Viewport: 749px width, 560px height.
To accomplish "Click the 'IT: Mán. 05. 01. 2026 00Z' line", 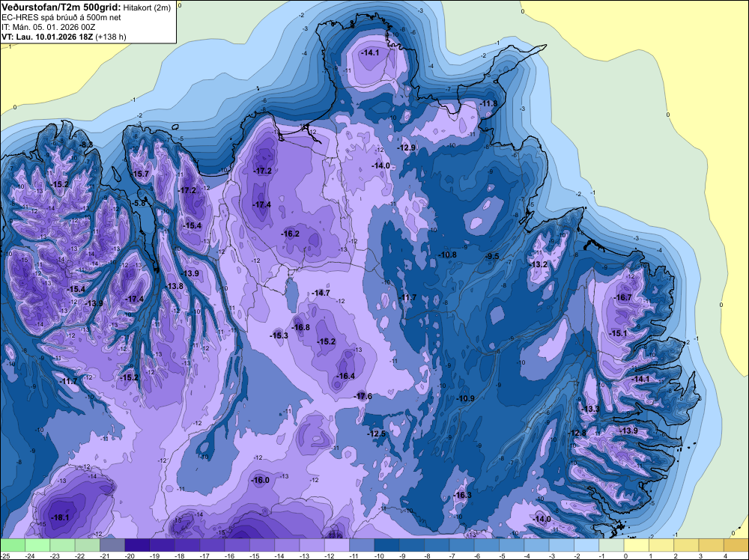I will 48,27.
